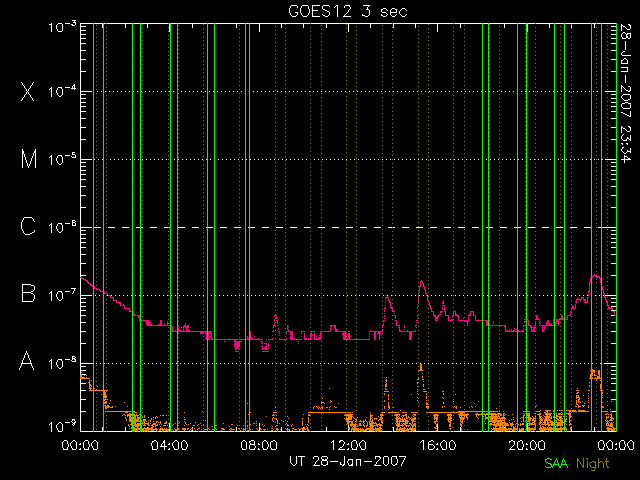The image size is (640, 480).
Task: Click the 10^-6 y-axis tick label
Action: pyautogui.click(x=62, y=227)
